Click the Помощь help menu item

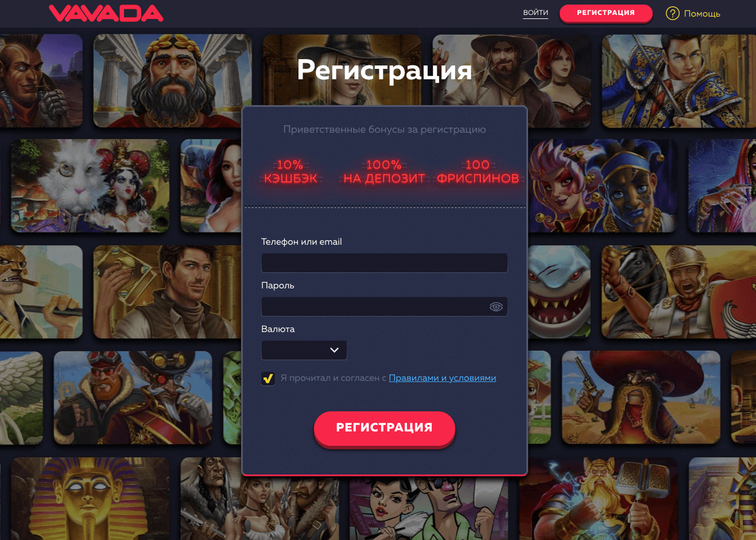click(x=702, y=13)
